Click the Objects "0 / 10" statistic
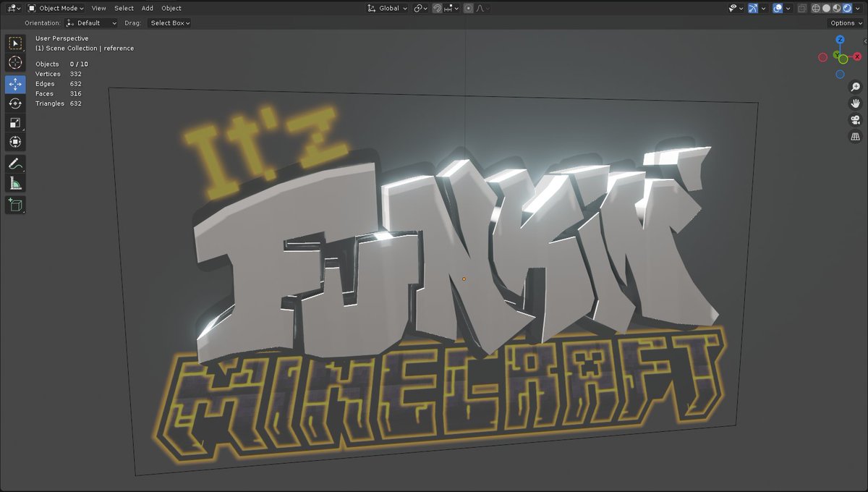The image size is (868, 492). (79, 64)
